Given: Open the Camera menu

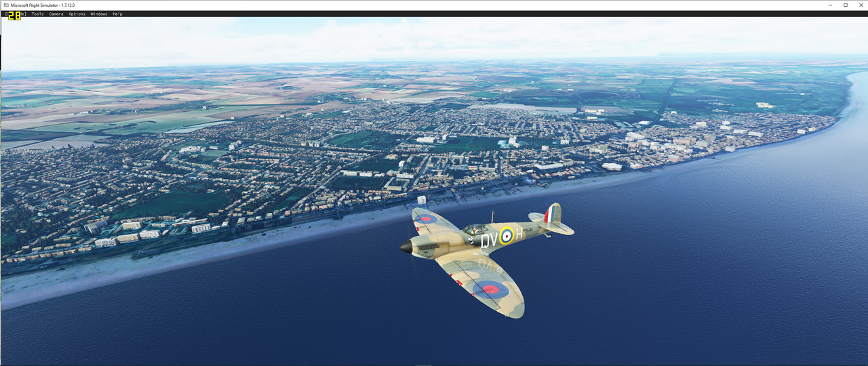Looking at the screenshot, I should click(x=56, y=14).
